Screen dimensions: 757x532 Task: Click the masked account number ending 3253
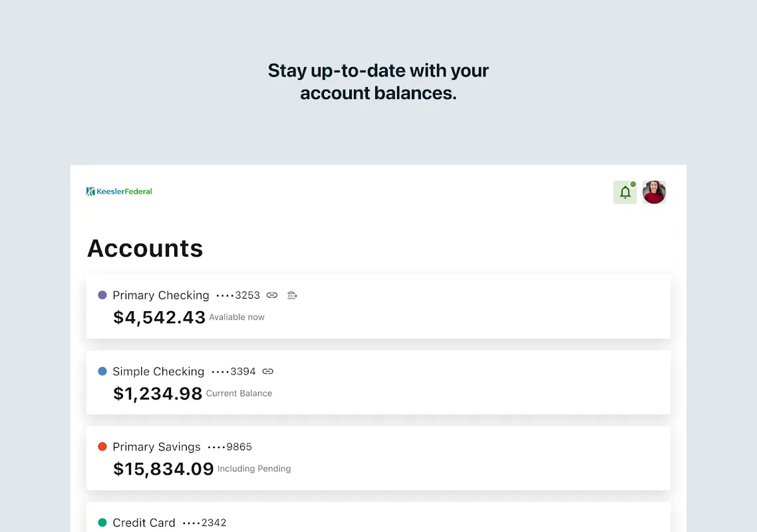[238, 295]
